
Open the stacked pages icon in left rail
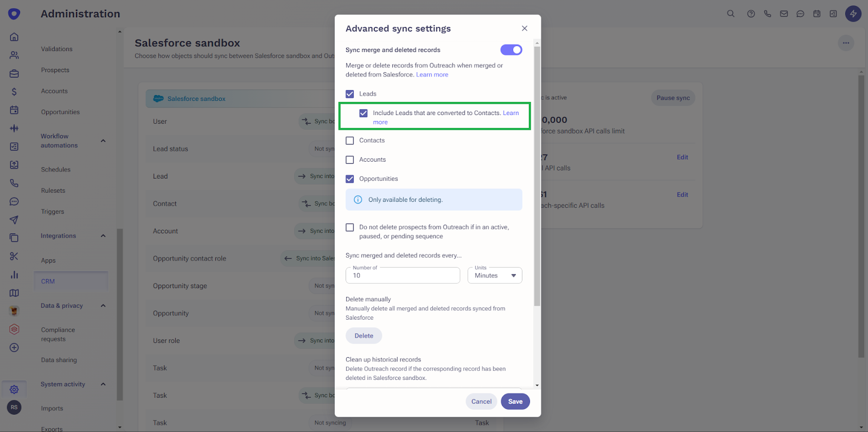14,238
